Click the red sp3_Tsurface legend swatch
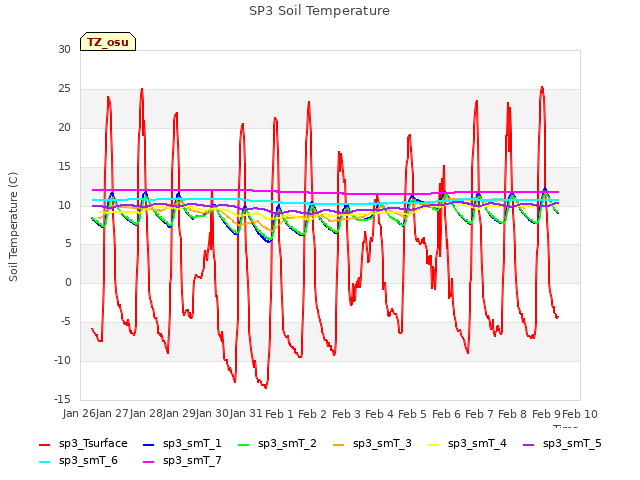640x480 pixels. click(x=44, y=444)
